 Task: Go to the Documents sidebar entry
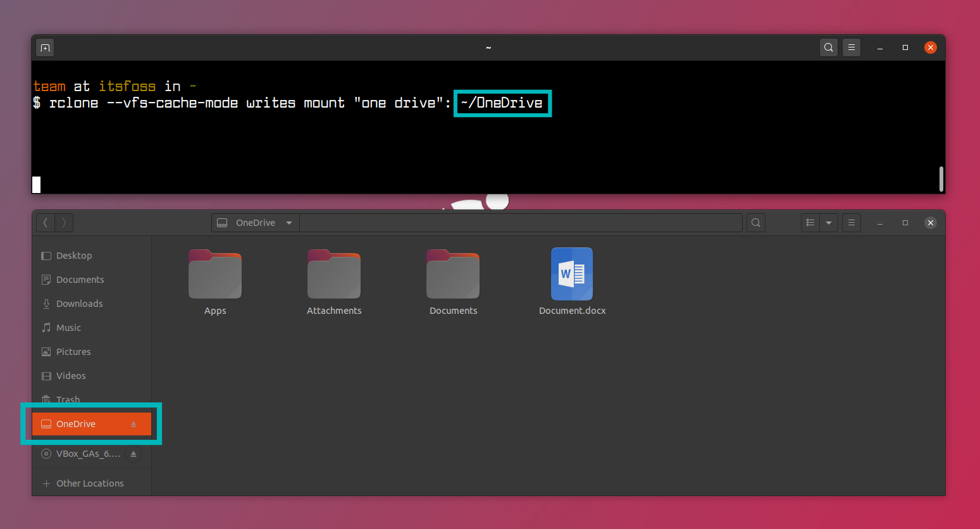[x=80, y=279]
